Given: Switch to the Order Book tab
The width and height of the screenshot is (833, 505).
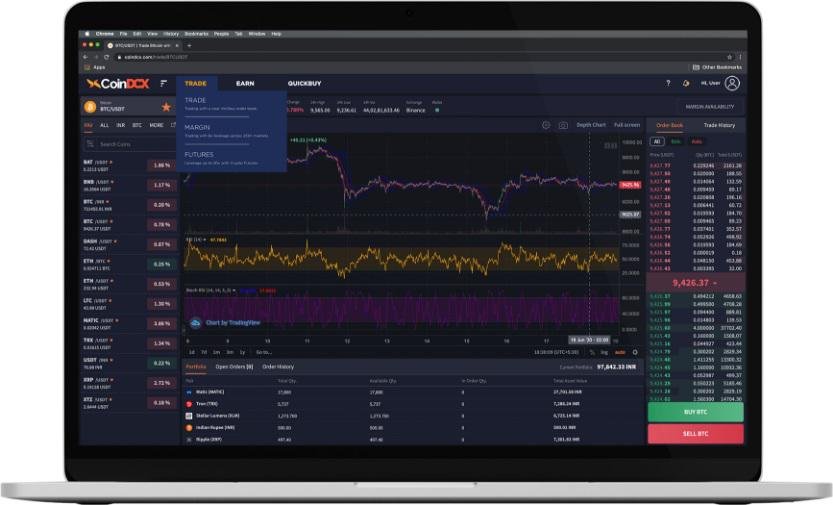Looking at the screenshot, I should [x=669, y=125].
